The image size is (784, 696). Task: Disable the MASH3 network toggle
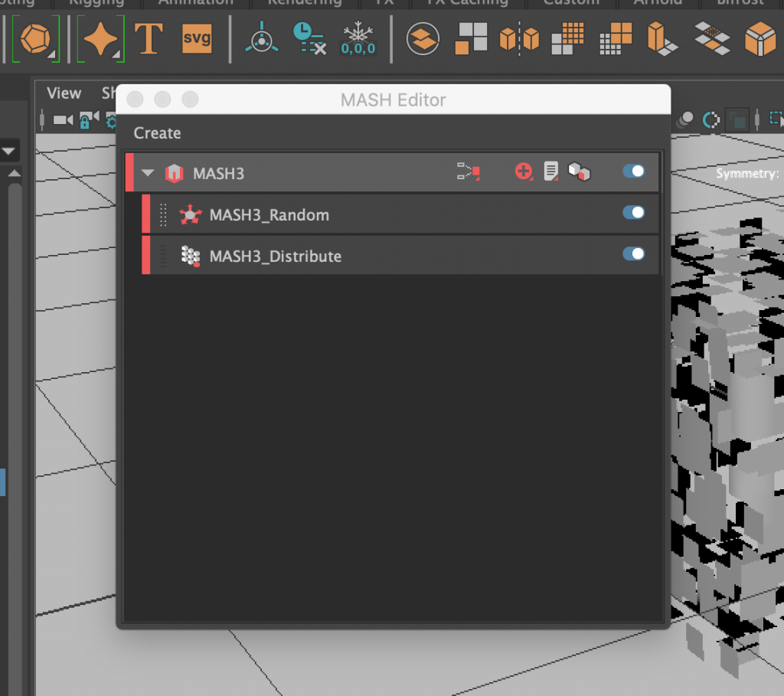(633, 172)
